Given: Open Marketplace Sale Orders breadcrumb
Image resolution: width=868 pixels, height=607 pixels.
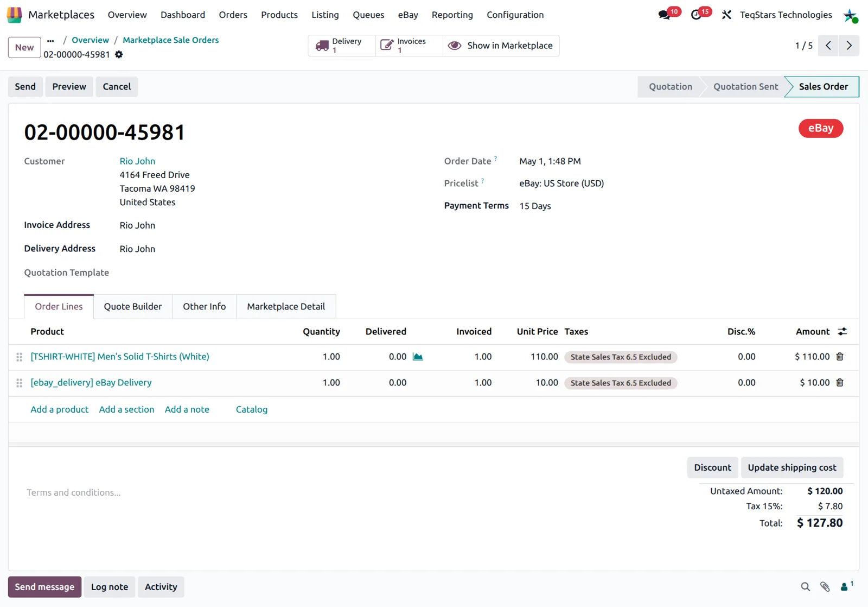Looking at the screenshot, I should (x=171, y=40).
